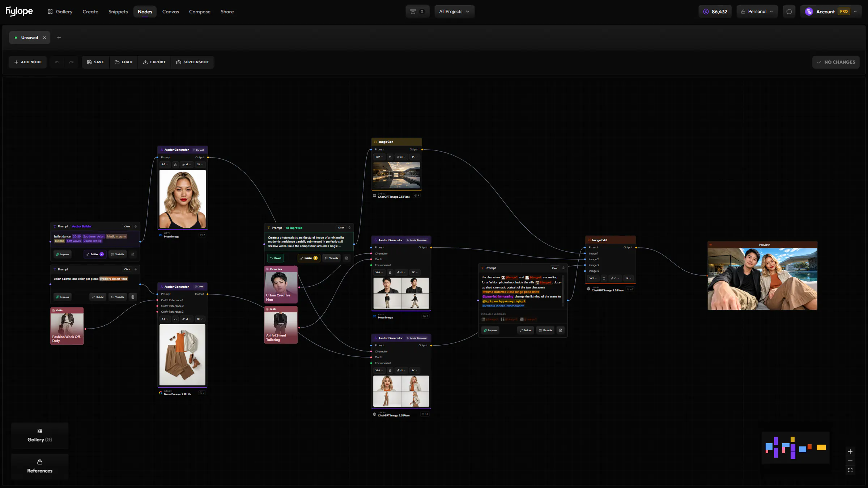Click the Preview node output image
Screen dimensions: 868x488
(762, 279)
